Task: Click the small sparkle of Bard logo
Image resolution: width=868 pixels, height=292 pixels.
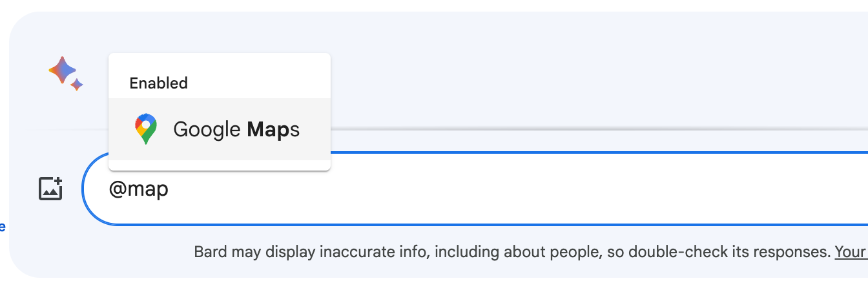Action: (77, 85)
